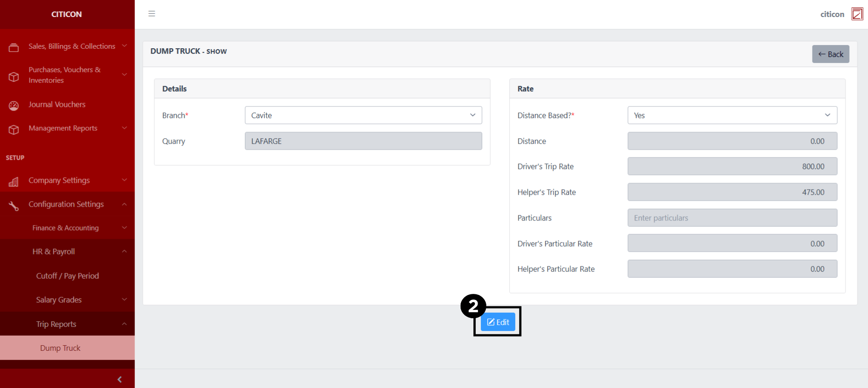Select Dump Truck in sidebar
Screen dimensions: 868x388
[x=60, y=348]
